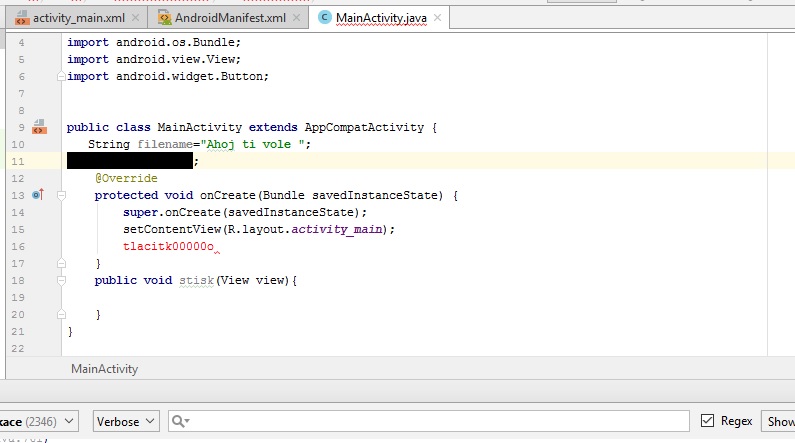Click the red error text tlacitk00000o
This screenshot has width=795, height=443.
168,246
